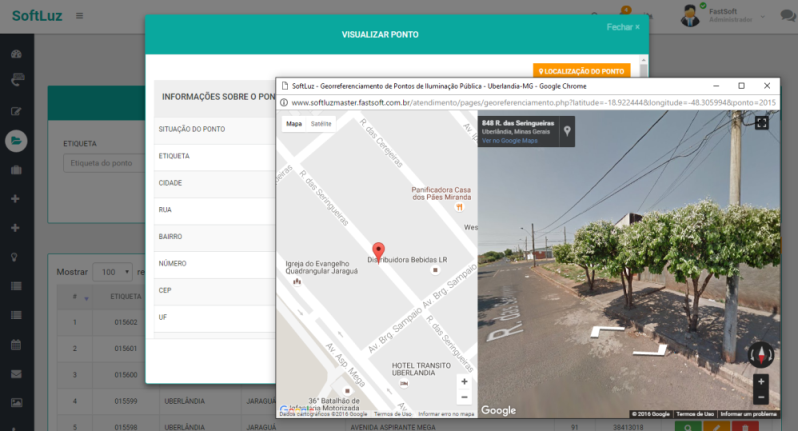Click Hotel Transito Uberlandia map icon
Image resolution: width=798 pixels, height=431 pixels.
pos(404,383)
